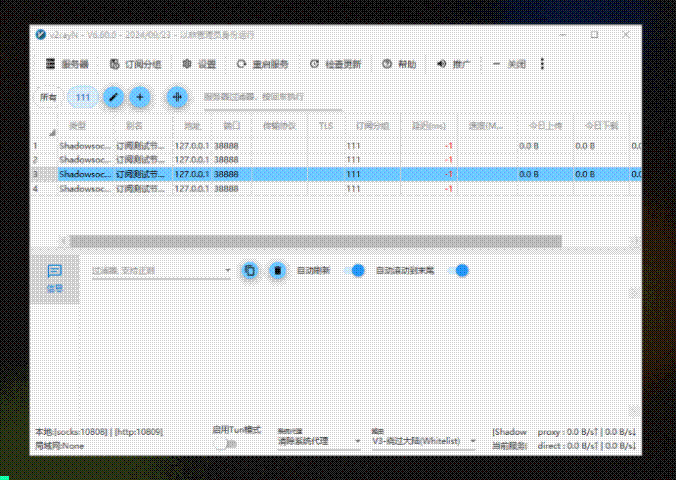Click the 0.0 B upload value in row 3
This screenshot has height=480, width=676.
pyautogui.click(x=529, y=174)
